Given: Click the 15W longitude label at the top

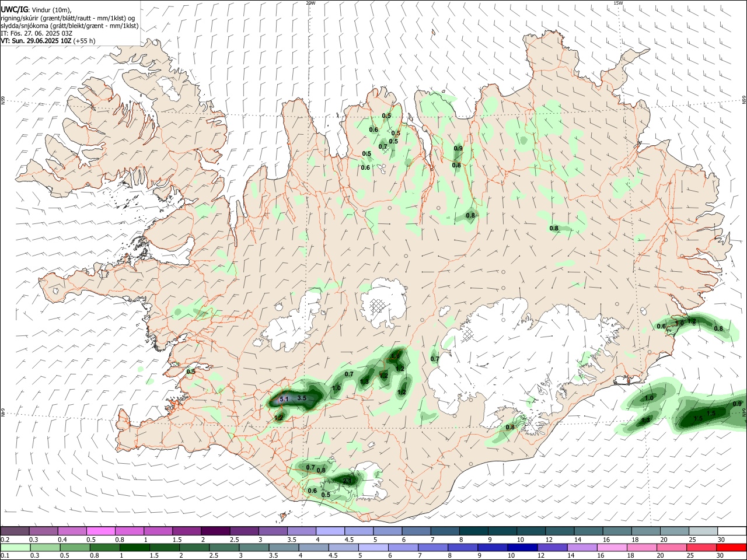Looking at the screenshot, I should click(x=618, y=3).
